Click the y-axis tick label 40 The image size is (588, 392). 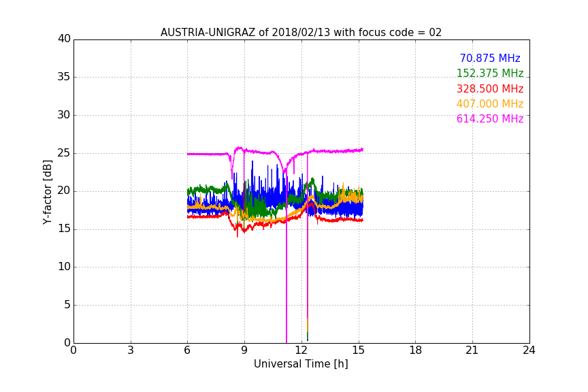64,39
